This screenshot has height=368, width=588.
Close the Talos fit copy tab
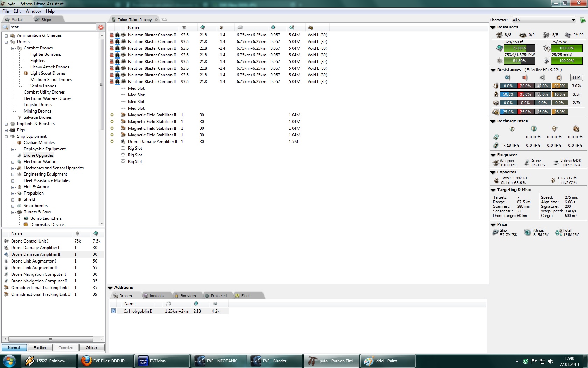point(156,20)
